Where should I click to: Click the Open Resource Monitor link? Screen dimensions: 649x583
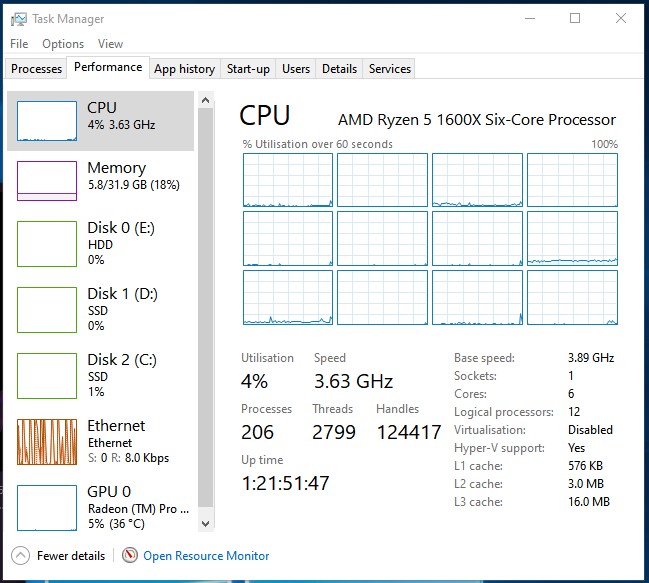click(x=206, y=555)
